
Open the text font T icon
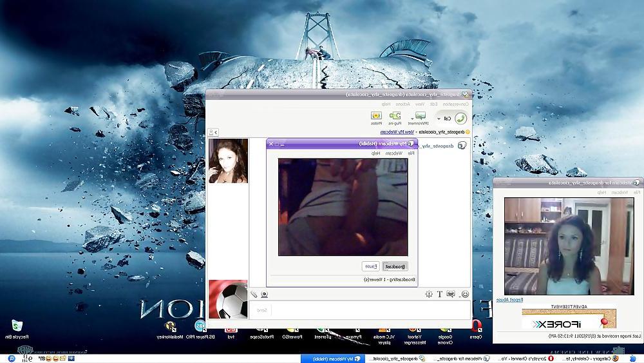coord(439,294)
